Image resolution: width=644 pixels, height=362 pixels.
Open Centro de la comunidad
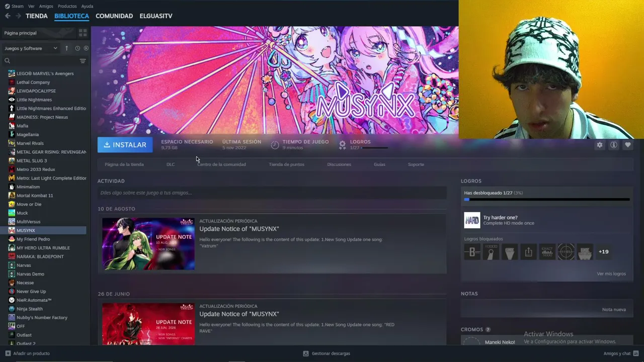[x=221, y=164]
